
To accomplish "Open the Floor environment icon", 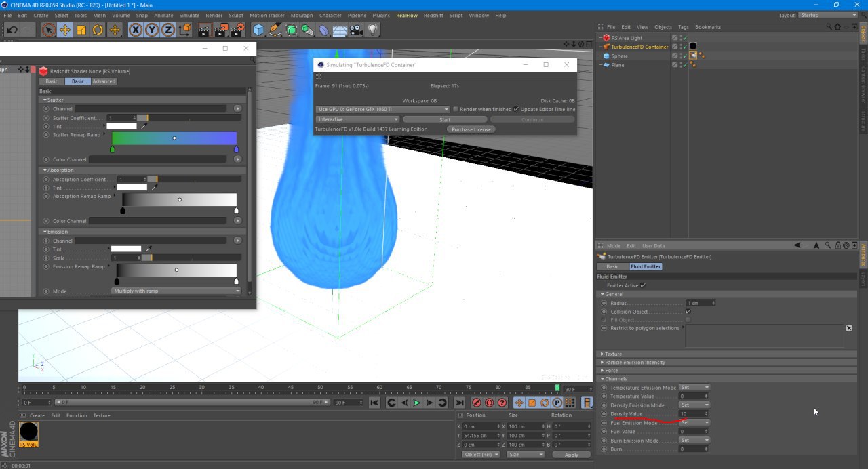I will pos(340,30).
